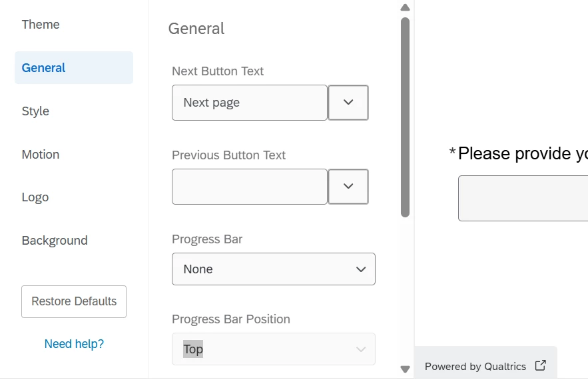The image size is (588, 384).
Task: Click the settings panel scrollbar thumb
Action: click(x=405, y=117)
